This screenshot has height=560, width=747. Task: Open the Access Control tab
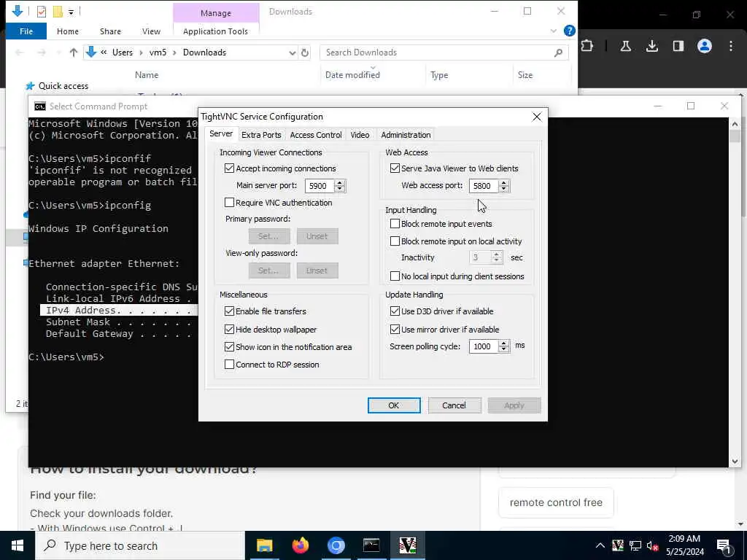[316, 135]
